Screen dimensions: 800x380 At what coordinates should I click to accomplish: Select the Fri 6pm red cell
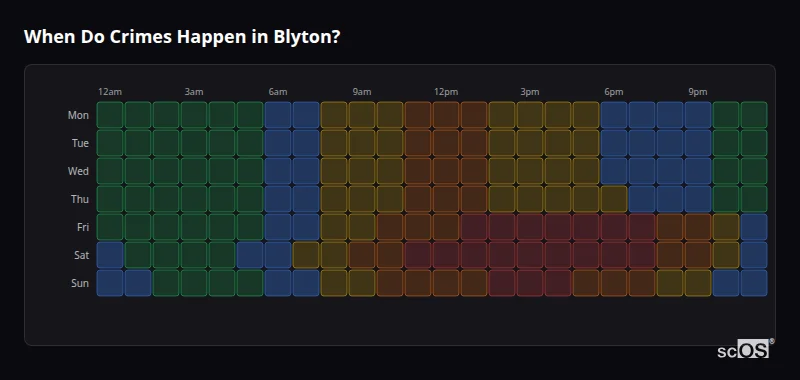614,227
